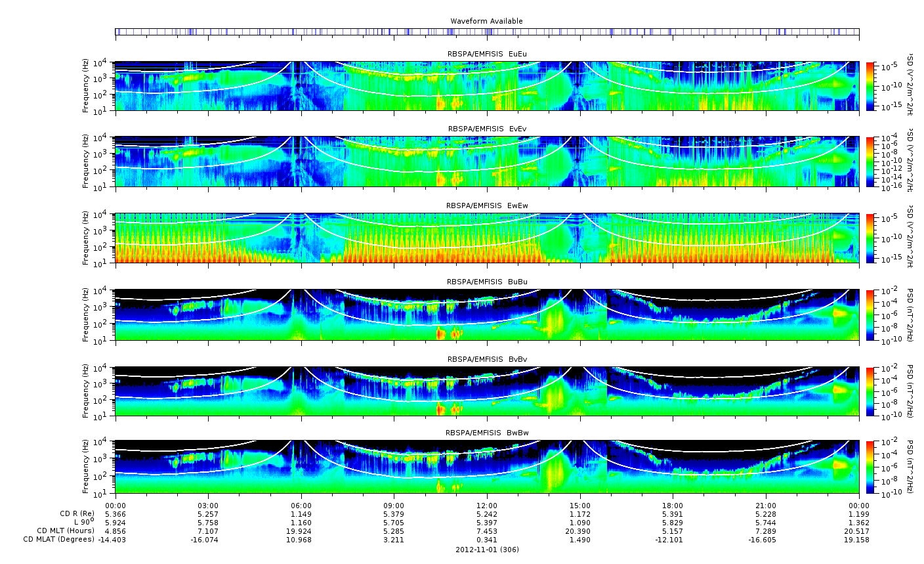The image size is (924, 564).
Task: Click the 06:00 time axis label
Action: 301,505
